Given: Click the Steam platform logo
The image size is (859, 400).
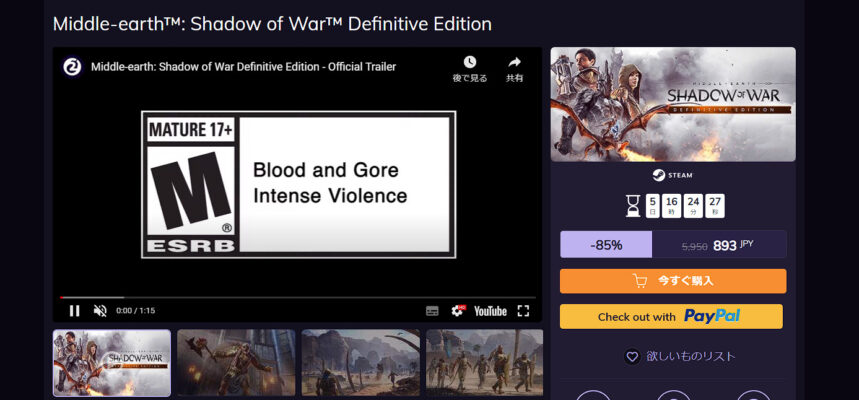Looking at the screenshot, I should tap(673, 175).
